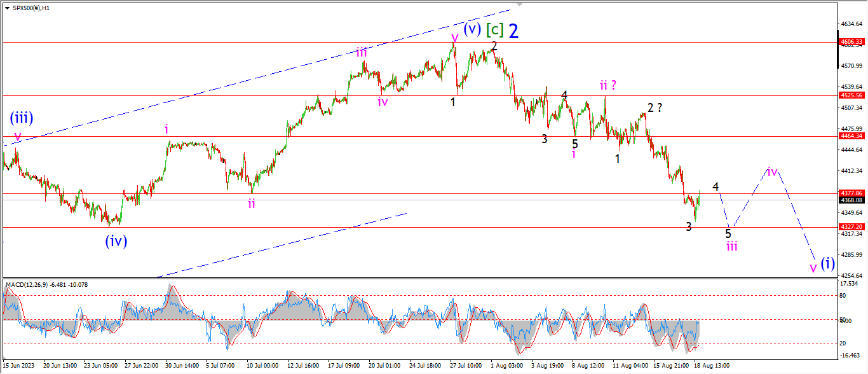Select the large blue 2 wave label
Image resolution: width=868 pixels, height=374 pixels.
[513, 31]
